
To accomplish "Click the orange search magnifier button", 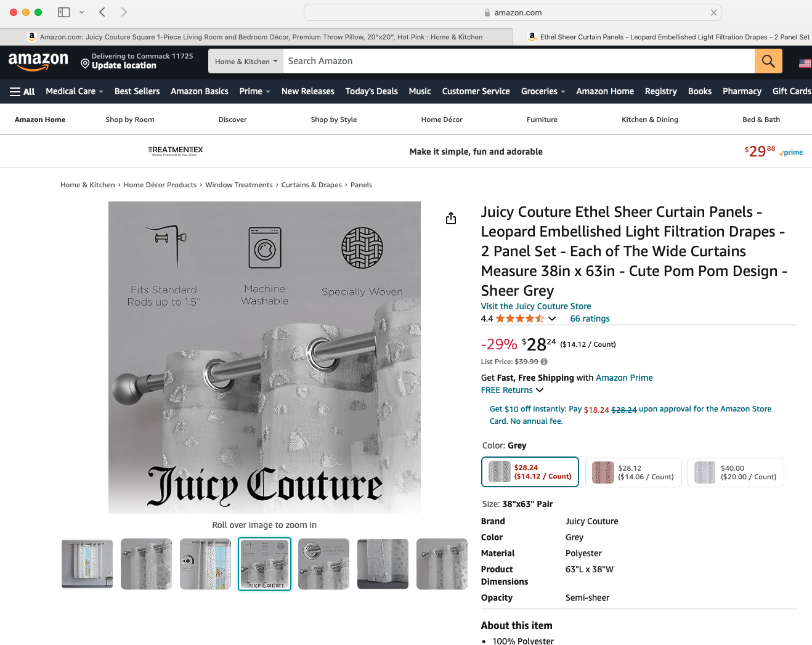I will (768, 61).
